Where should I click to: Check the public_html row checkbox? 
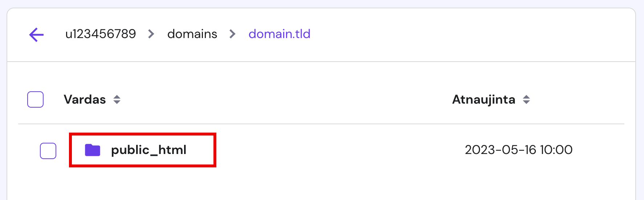[x=48, y=151]
